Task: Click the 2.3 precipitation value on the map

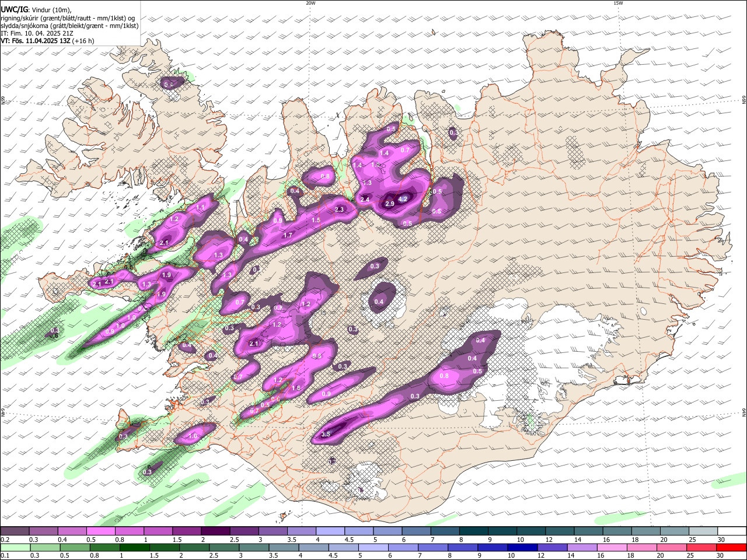Action: pyautogui.click(x=340, y=209)
